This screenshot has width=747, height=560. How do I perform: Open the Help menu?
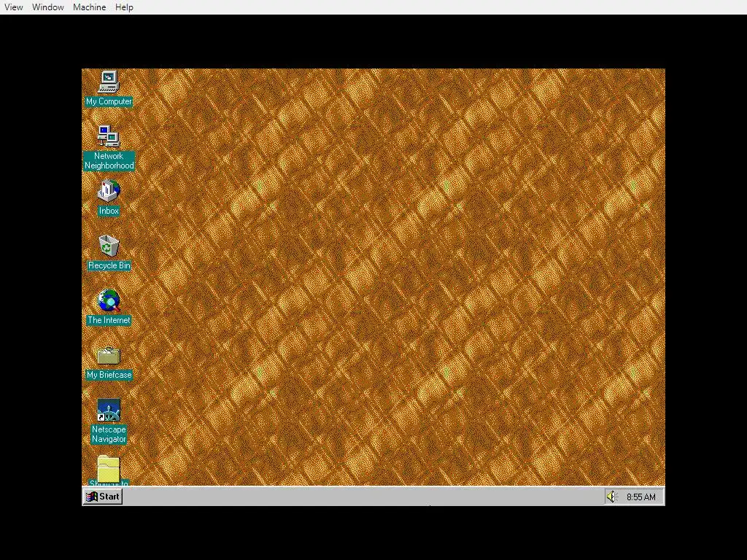pyautogui.click(x=124, y=7)
